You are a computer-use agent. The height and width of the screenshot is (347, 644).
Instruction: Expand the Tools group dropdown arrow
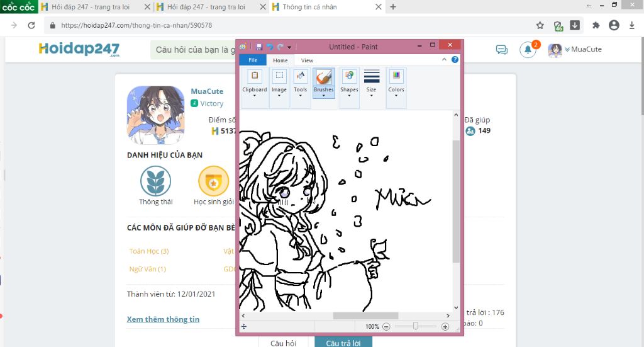point(300,96)
